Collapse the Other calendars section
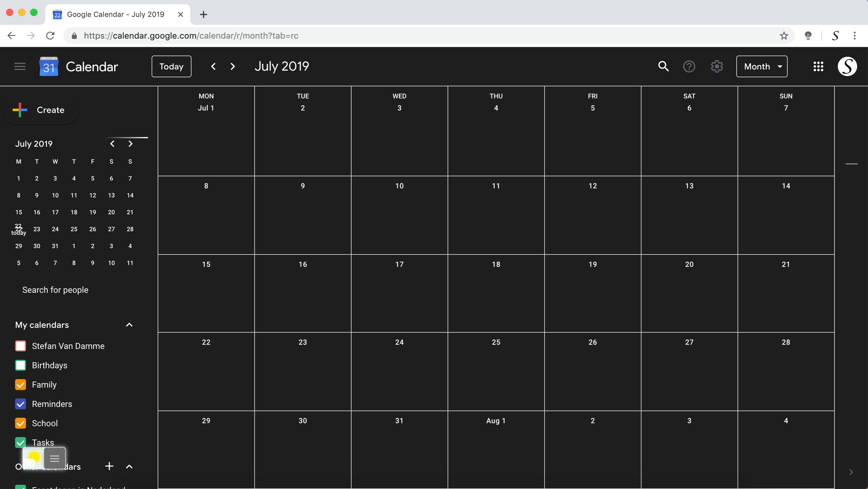 [x=129, y=466]
